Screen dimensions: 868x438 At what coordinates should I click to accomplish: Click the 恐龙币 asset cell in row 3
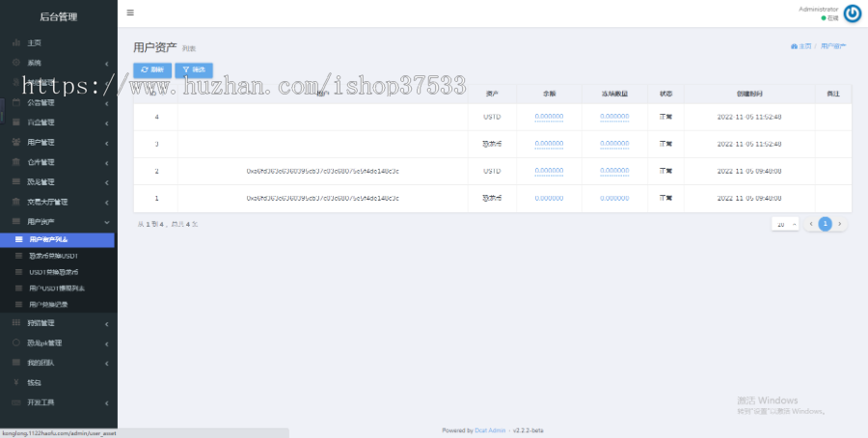point(492,144)
